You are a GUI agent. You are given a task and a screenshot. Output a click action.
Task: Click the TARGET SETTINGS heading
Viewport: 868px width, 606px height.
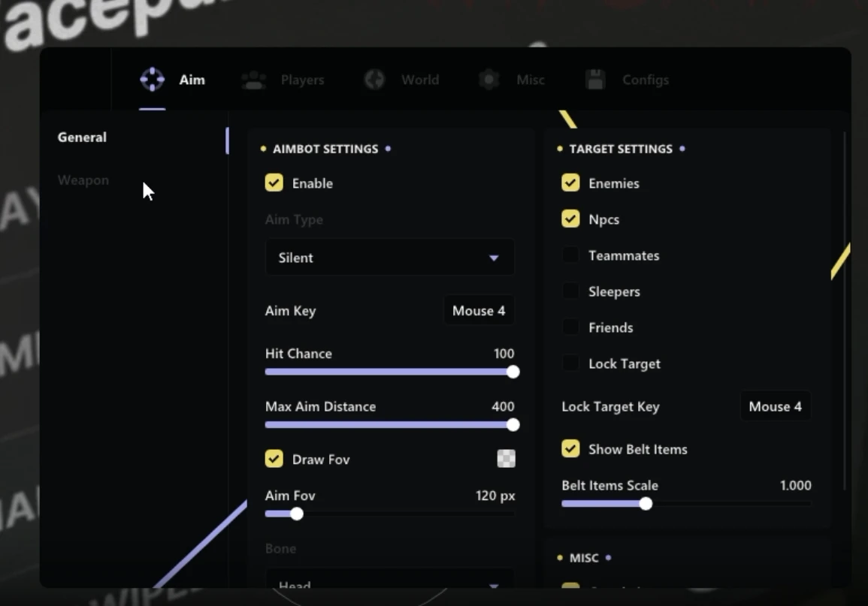click(621, 149)
